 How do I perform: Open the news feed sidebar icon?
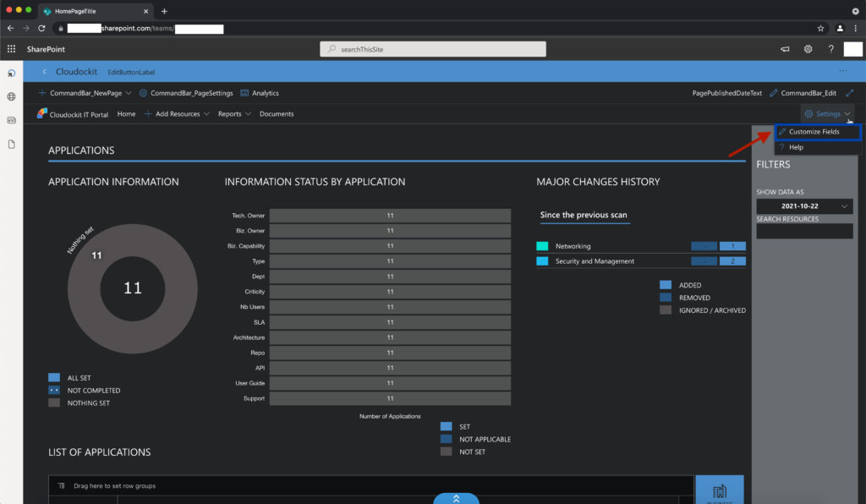12,120
